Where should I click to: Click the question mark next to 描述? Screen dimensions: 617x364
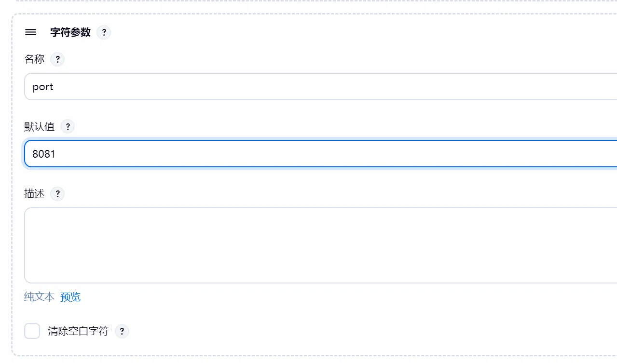(x=57, y=193)
